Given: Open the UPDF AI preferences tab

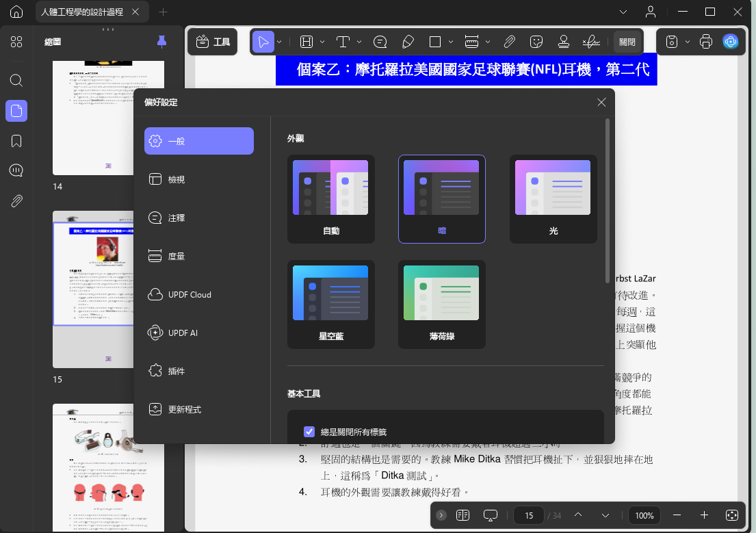Looking at the screenshot, I should 199,333.
